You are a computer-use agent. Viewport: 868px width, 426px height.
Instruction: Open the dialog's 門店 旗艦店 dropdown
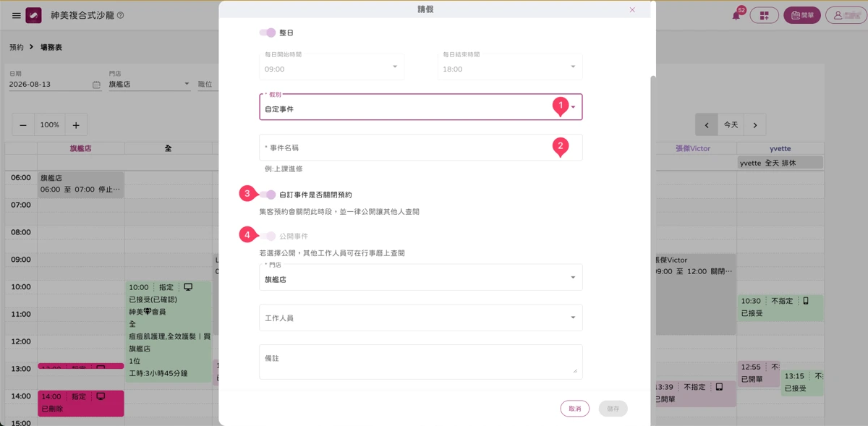[421, 277]
